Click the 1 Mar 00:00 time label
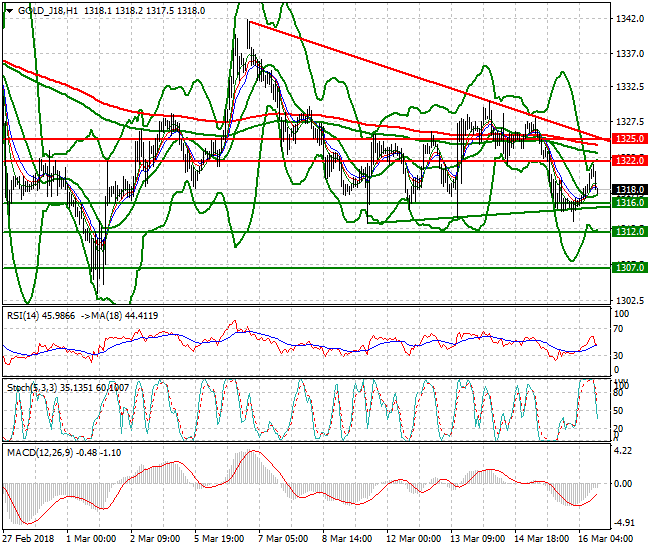The width and height of the screenshot is (650, 550). [91, 539]
